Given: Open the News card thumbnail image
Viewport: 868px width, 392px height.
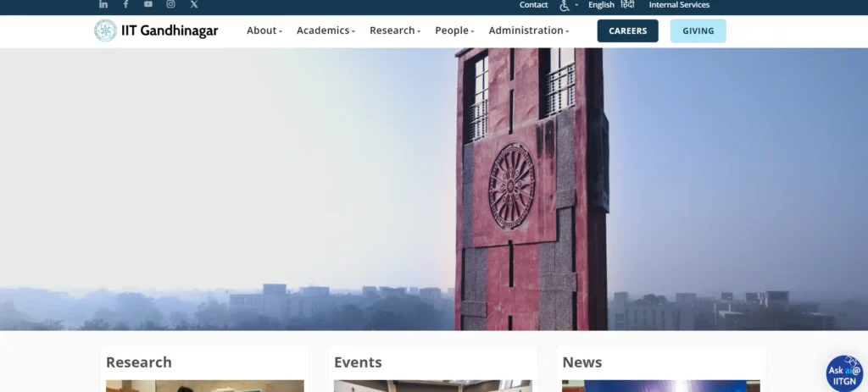Looking at the screenshot, I should tap(661, 386).
